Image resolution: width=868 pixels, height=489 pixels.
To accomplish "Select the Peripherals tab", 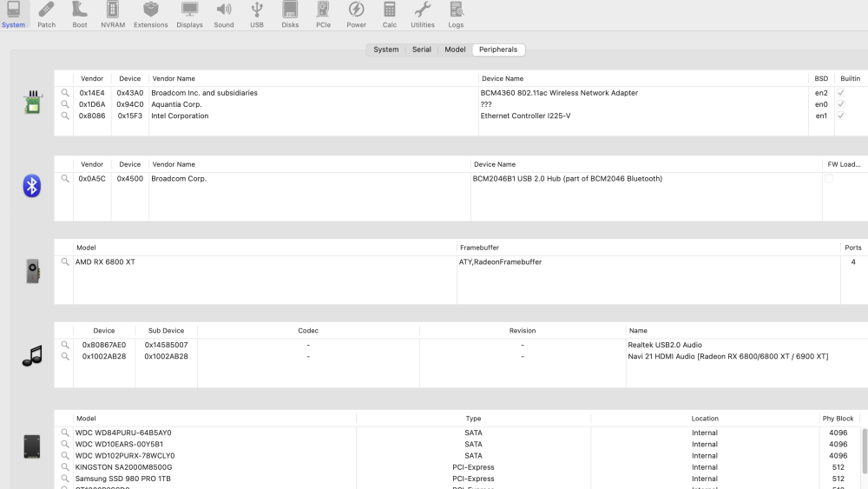I will [498, 50].
